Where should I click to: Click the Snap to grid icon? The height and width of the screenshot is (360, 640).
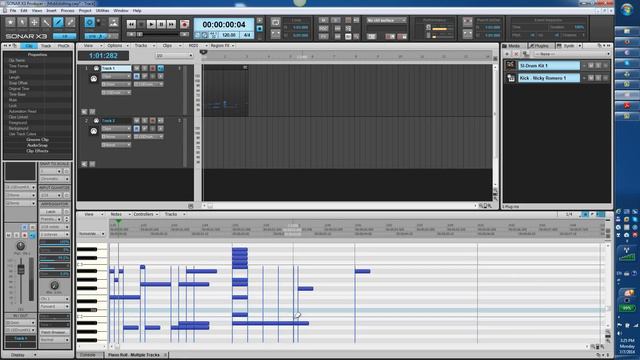[x=89, y=22]
